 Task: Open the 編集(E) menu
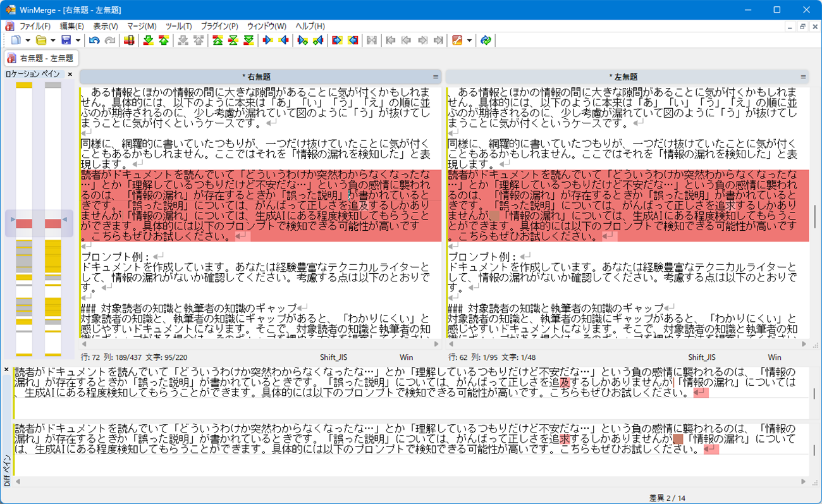pyautogui.click(x=71, y=26)
